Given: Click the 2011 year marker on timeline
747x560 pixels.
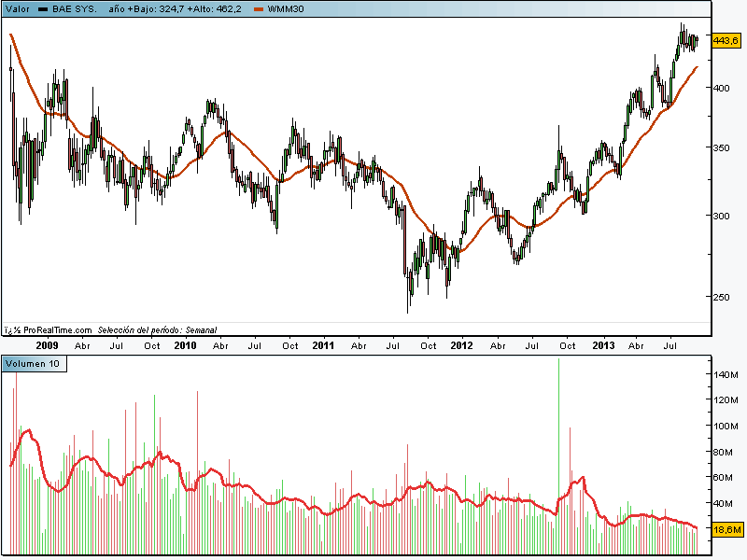Looking at the screenshot, I should (323, 345).
